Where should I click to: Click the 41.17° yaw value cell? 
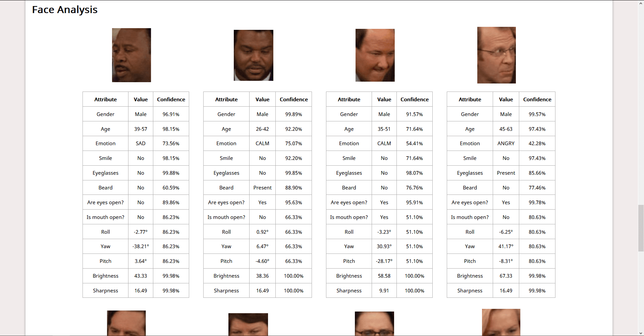[x=506, y=246]
